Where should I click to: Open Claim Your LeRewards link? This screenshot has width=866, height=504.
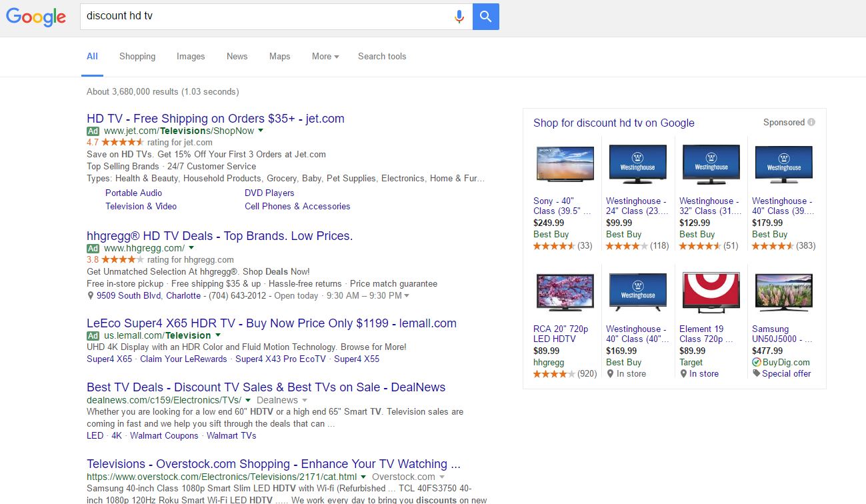pyautogui.click(x=183, y=359)
